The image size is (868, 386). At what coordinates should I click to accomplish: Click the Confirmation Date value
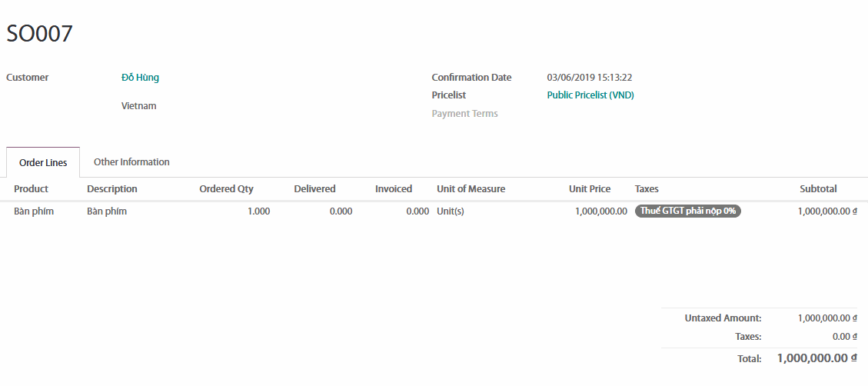tap(589, 78)
